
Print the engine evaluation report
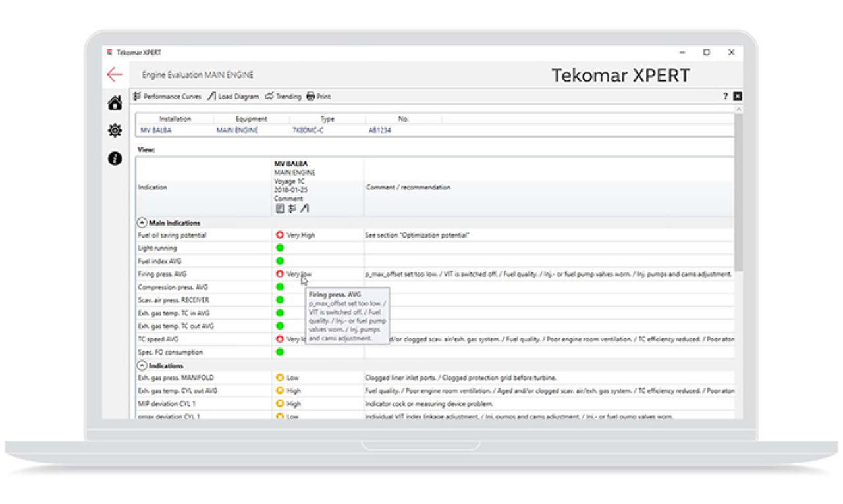coord(318,97)
